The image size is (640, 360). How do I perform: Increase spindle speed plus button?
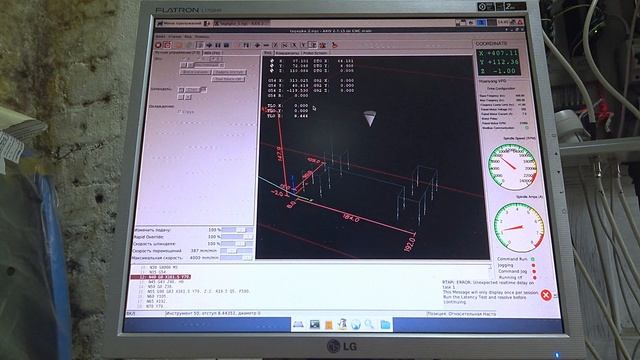[x=188, y=97]
